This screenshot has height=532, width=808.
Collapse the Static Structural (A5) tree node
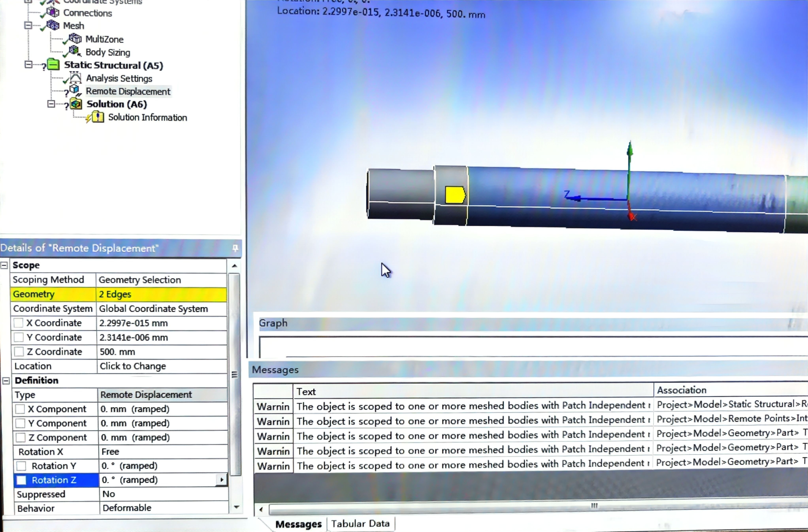click(x=28, y=64)
